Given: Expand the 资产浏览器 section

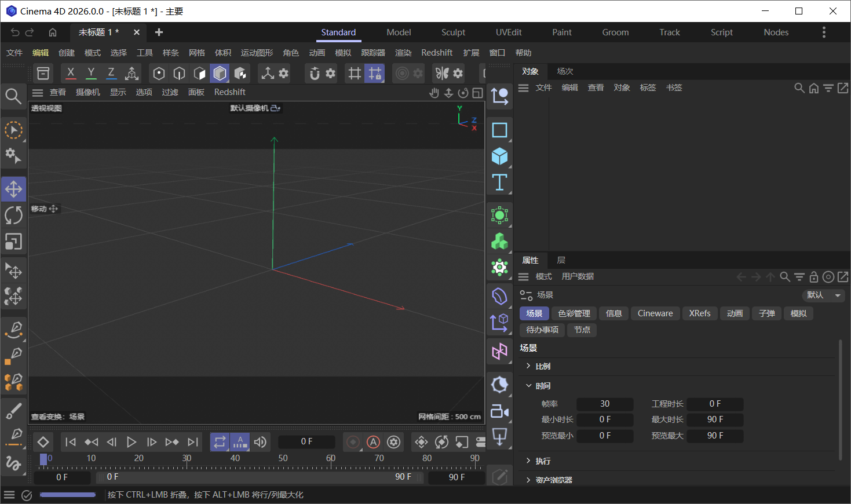Looking at the screenshot, I should pyautogui.click(x=528, y=480).
